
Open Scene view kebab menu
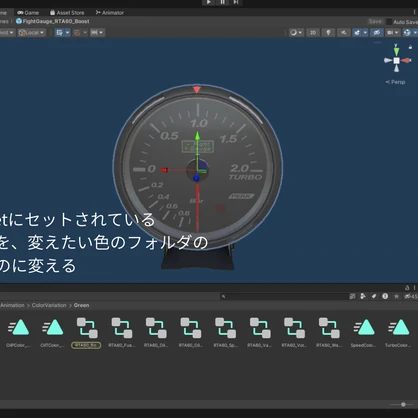point(414,12)
